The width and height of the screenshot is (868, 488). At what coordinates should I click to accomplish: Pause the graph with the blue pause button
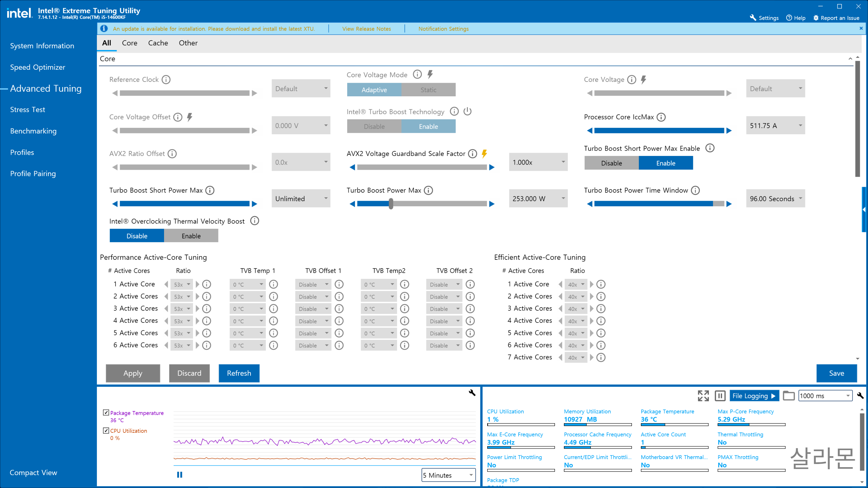point(180,475)
